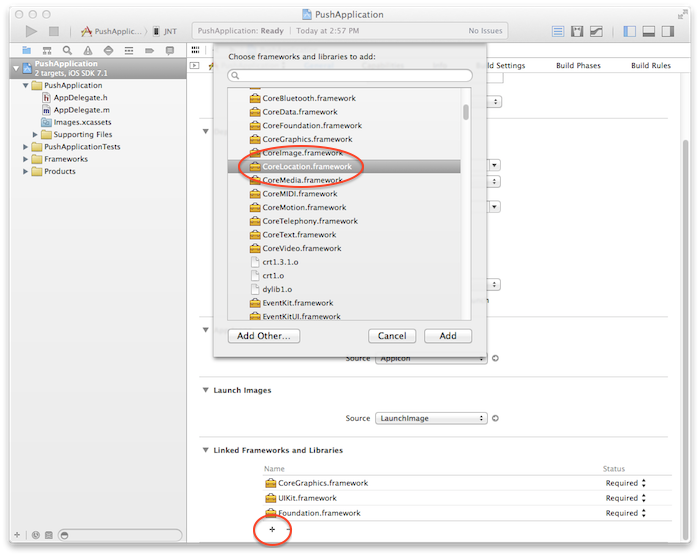
Task: Expand the PushApplicationTests group
Action: pyautogui.click(x=25, y=146)
